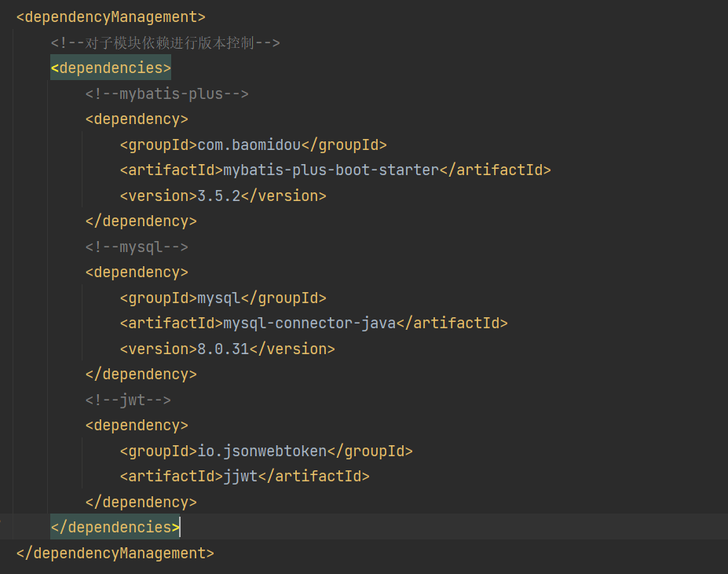Image resolution: width=728 pixels, height=574 pixels.
Task: Click the closing dependencyManagement tag
Action: [115, 553]
